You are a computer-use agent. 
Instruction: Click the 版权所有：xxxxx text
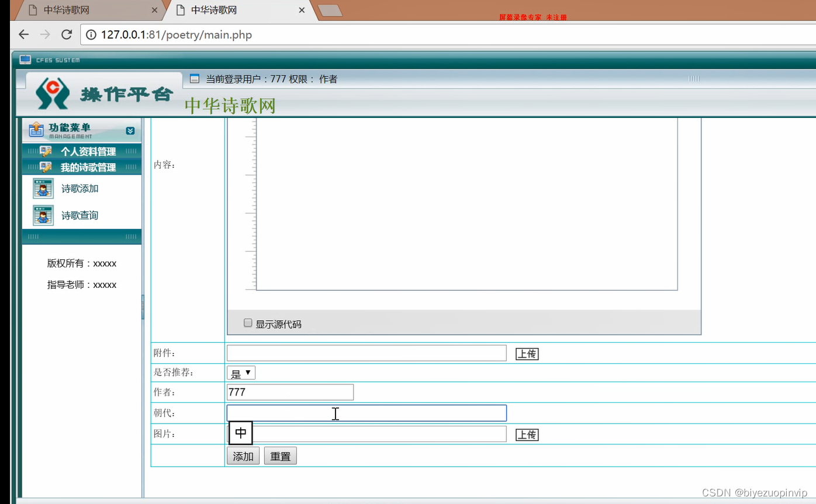[x=82, y=263]
